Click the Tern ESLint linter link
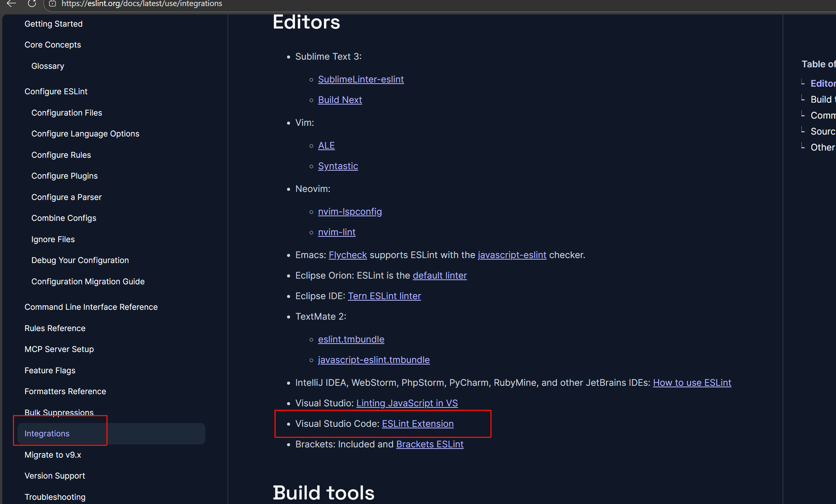 [x=384, y=296]
